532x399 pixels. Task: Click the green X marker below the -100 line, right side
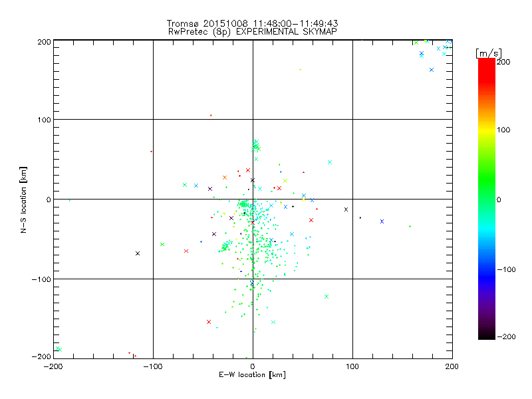tap(327, 297)
